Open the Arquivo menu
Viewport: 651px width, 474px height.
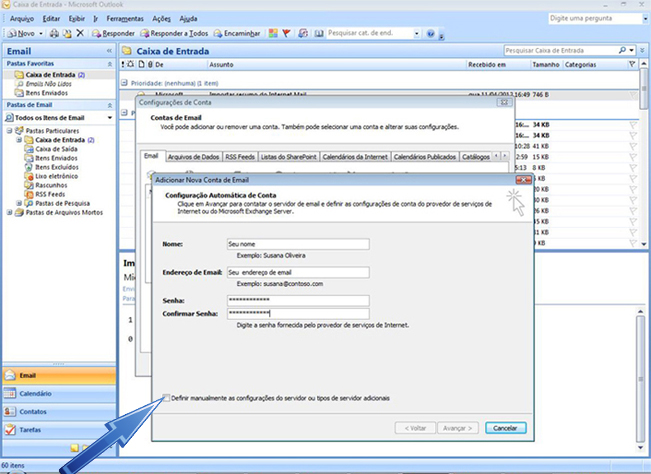pos(22,19)
